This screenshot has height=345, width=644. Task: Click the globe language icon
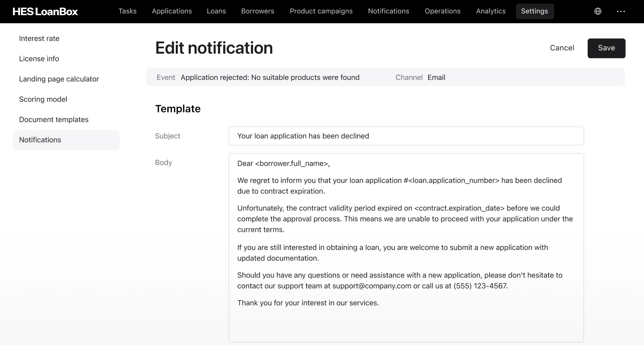597,11
